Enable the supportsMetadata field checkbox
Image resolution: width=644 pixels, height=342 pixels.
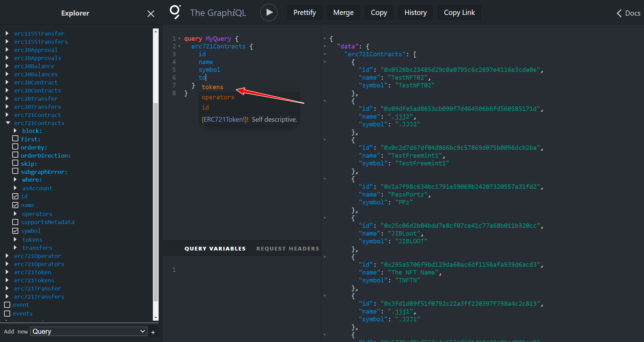pos(15,222)
